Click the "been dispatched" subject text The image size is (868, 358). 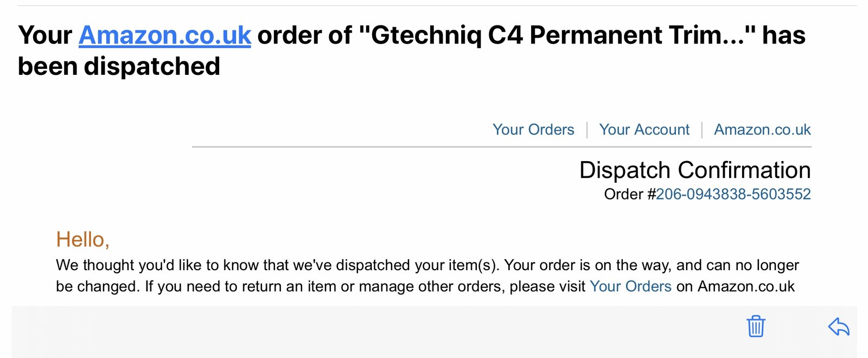[119, 67]
